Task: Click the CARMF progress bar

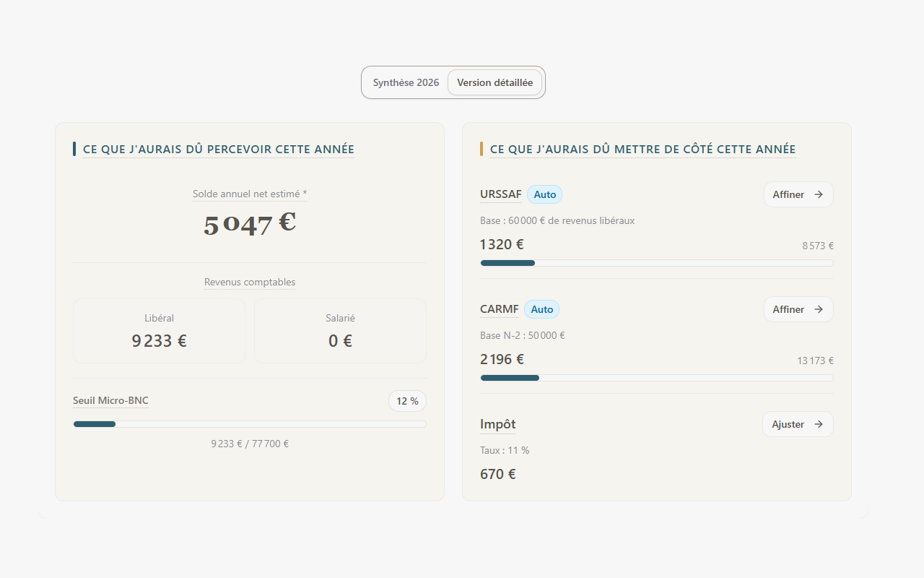Action: click(656, 378)
